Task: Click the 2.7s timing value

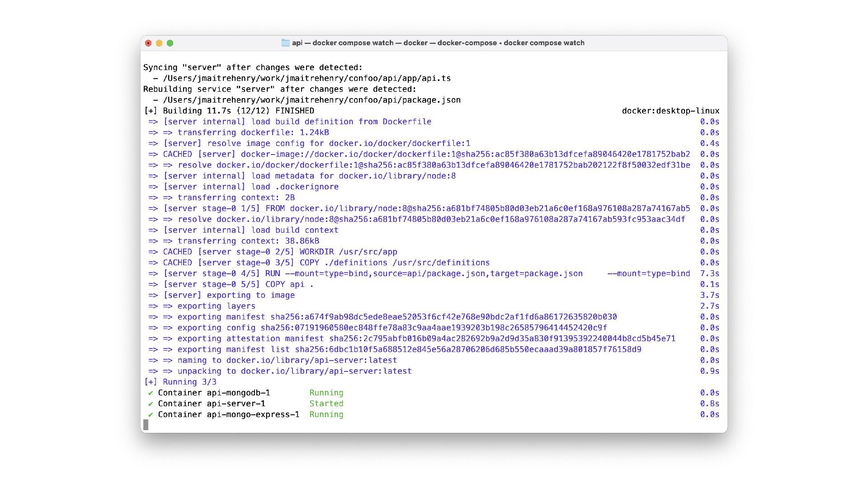Action: (x=710, y=306)
